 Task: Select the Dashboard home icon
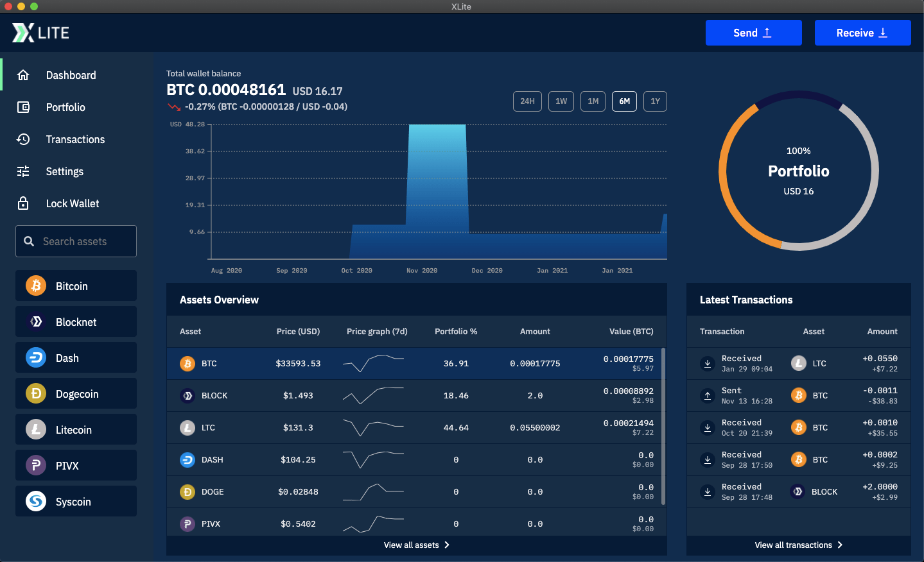tap(23, 75)
